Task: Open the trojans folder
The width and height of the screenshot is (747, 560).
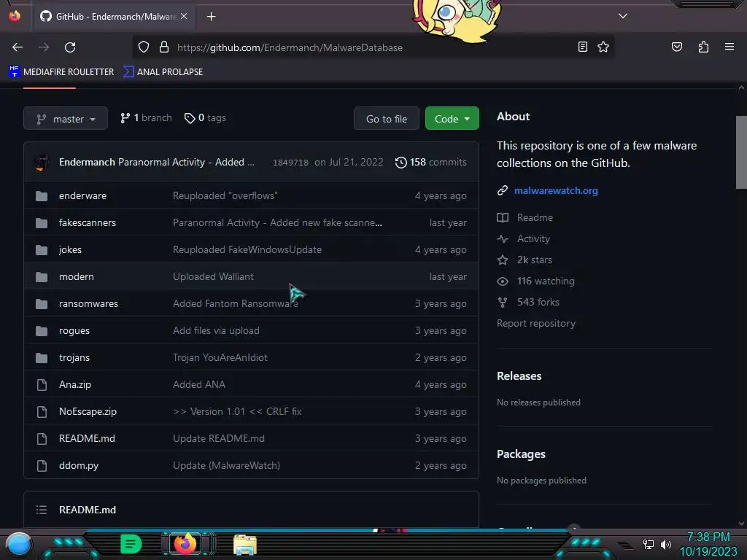Action: click(x=74, y=357)
